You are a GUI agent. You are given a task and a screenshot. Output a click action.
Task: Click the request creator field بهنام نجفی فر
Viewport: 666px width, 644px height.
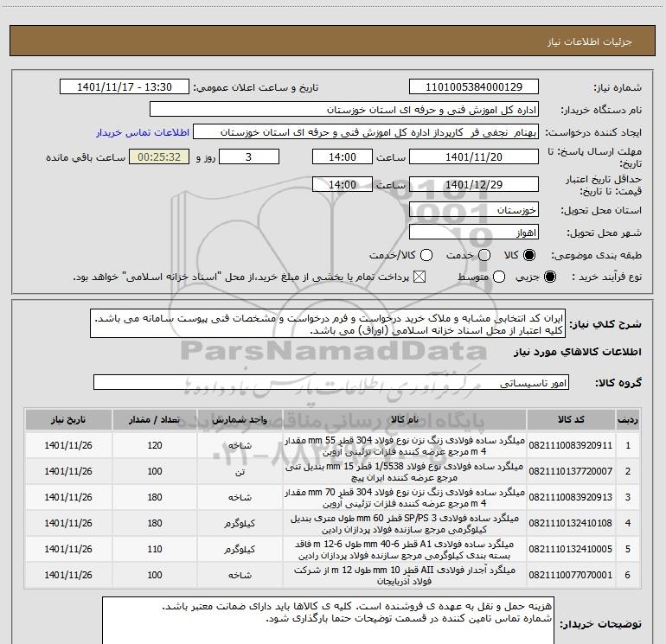point(366,132)
